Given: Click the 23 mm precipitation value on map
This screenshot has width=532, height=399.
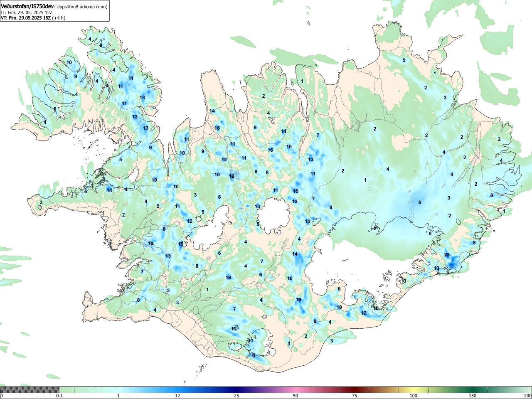Looking at the screenshot, I should (447, 255).
